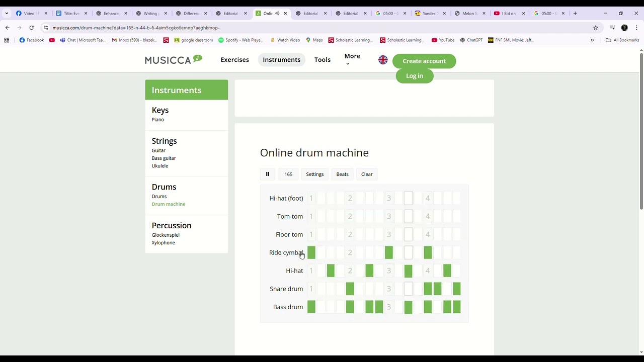The height and width of the screenshot is (362, 644).
Task: Open the google classroom bookmark
Action: pos(193,40)
